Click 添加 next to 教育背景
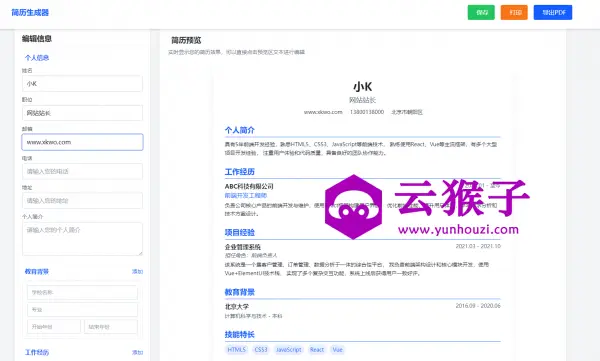 coord(137,271)
